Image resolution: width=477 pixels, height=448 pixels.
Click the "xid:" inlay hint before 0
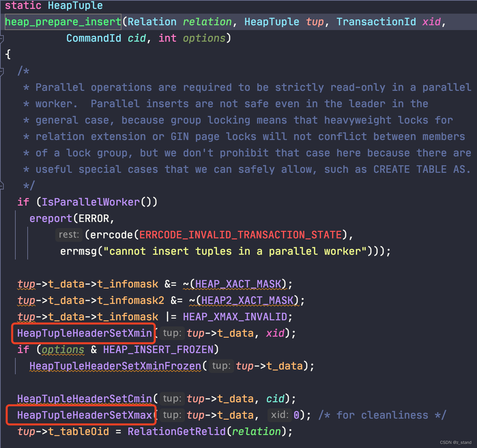(279, 415)
